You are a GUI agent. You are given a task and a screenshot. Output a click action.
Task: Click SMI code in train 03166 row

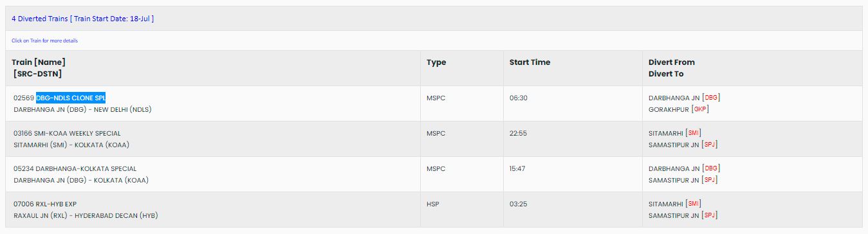click(693, 133)
